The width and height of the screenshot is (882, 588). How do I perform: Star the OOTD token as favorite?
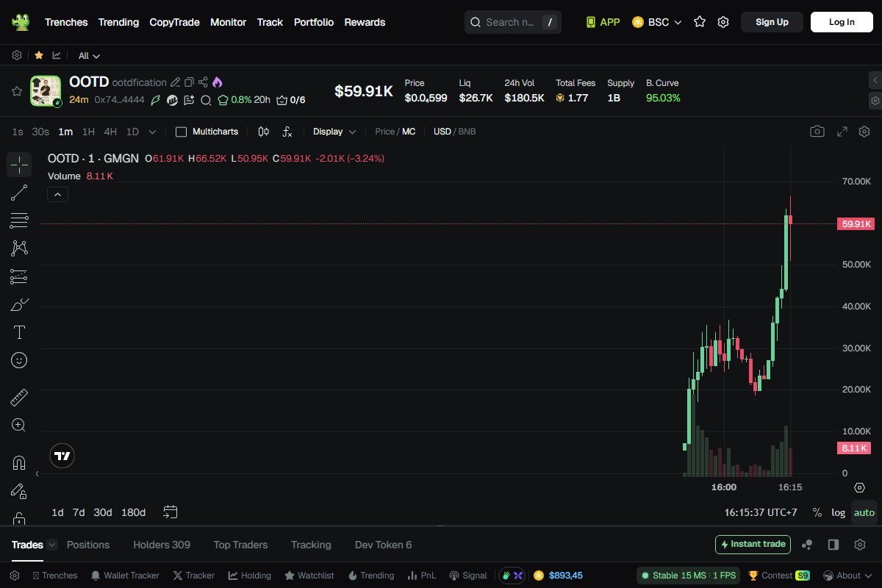(x=16, y=91)
